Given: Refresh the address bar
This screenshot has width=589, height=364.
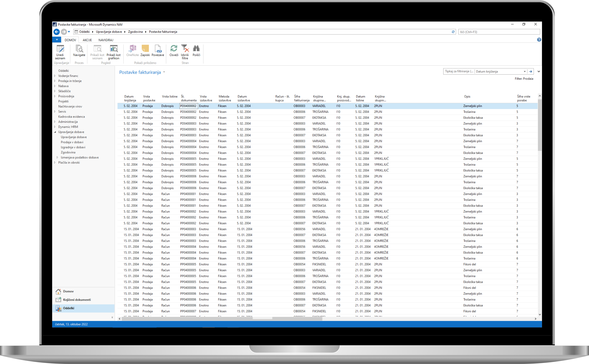Looking at the screenshot, I should (x=453, y=32).
